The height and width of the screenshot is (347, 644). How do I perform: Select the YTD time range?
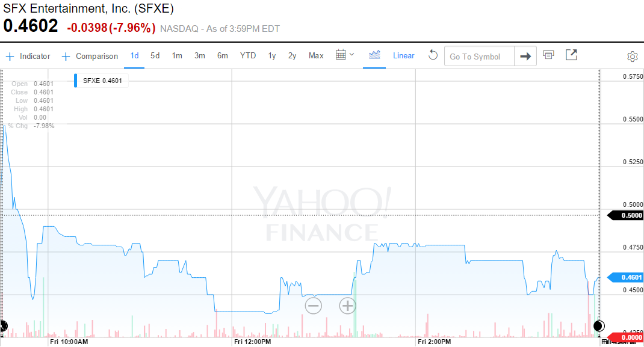tap(248, 55)
